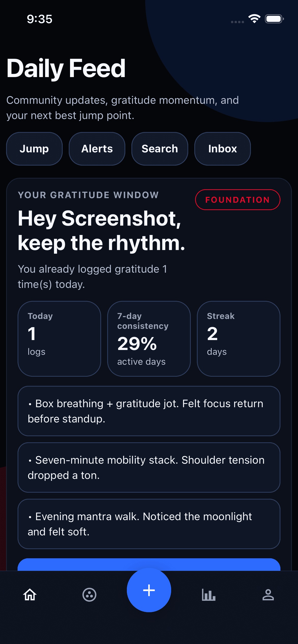298x644 pixels.
Task: Tap the Foundation level badge
Action: (x=237, y=200)
